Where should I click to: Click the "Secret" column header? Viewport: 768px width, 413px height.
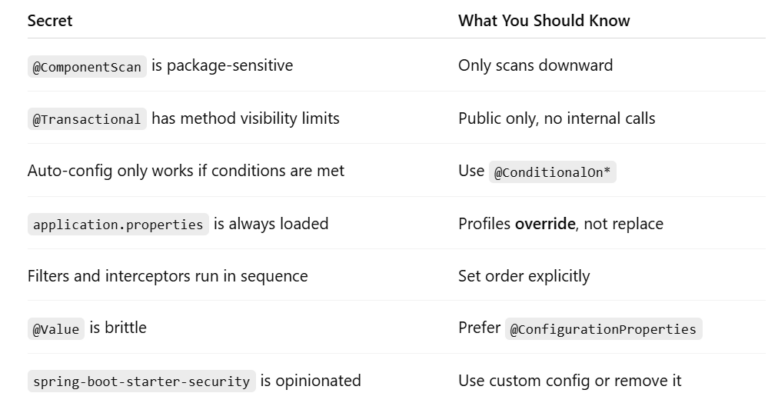click(x=50, y=20)
